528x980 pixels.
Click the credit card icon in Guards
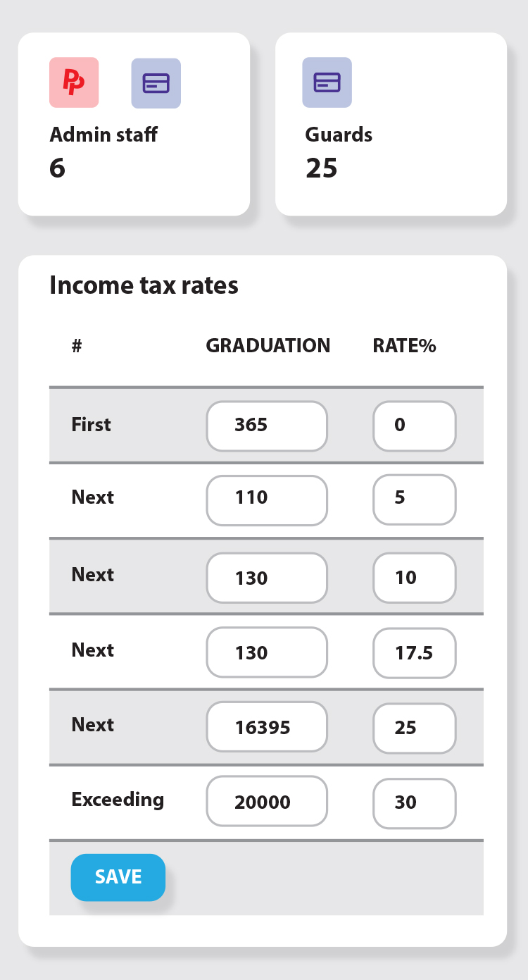coord(327,82)
